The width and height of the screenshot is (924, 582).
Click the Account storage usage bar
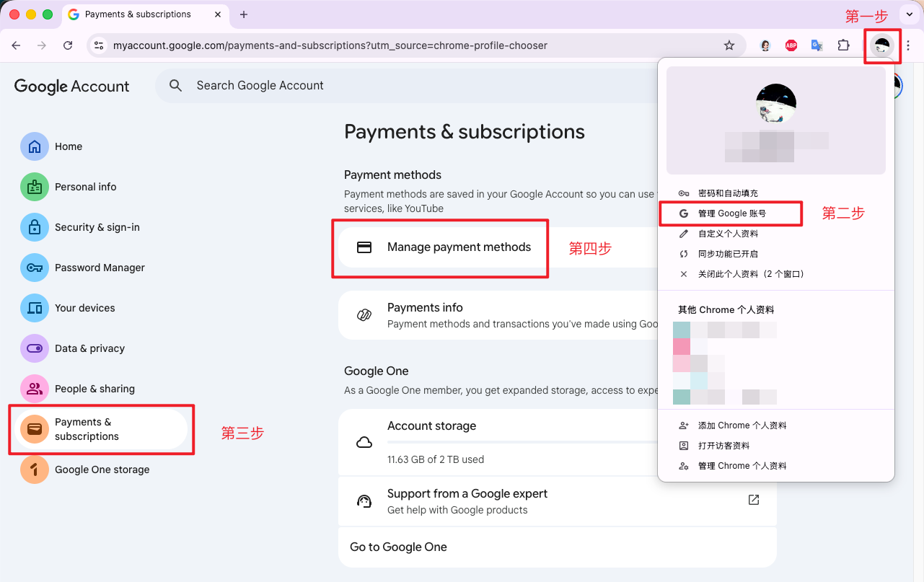519,442
